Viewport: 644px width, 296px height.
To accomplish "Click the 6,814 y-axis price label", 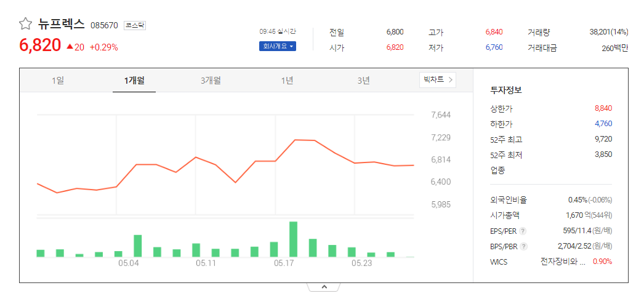I will click(441, 159).
